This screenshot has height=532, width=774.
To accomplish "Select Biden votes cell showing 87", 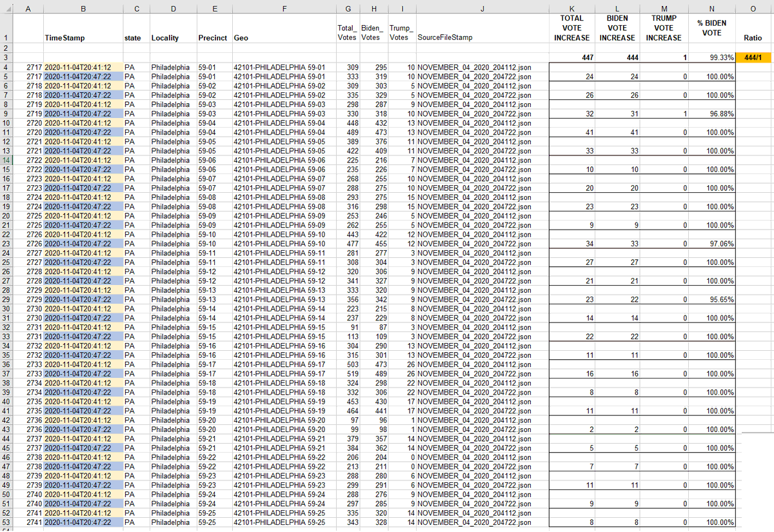I will pyautogui.click(x=374, y=327).
